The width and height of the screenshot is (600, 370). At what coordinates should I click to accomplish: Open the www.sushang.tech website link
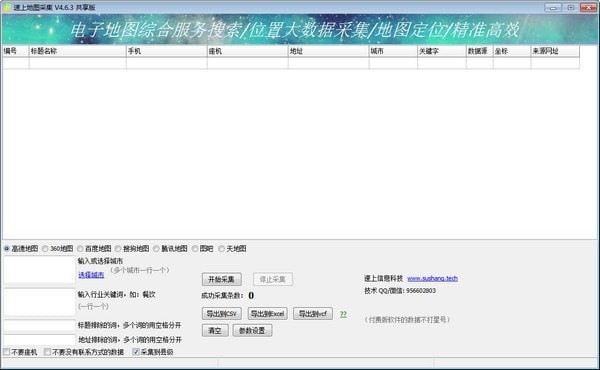pos(432,278)
